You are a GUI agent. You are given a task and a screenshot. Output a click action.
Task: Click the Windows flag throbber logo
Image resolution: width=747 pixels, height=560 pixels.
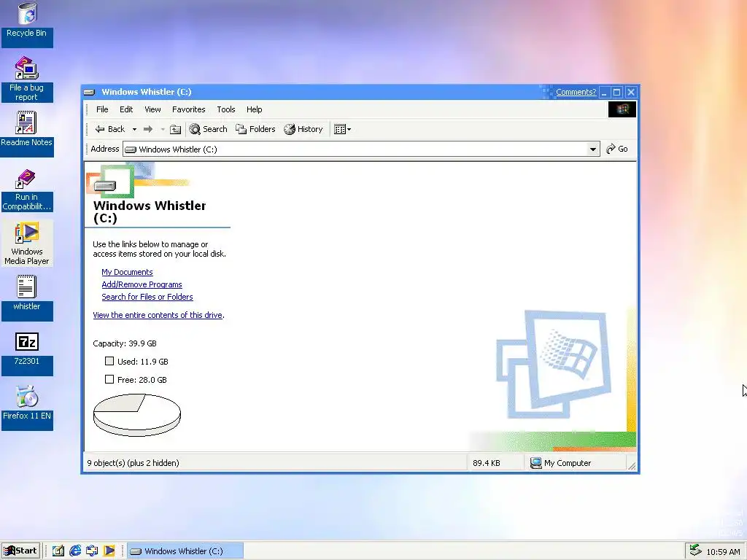pyautogui.click(x=622, y=109)
